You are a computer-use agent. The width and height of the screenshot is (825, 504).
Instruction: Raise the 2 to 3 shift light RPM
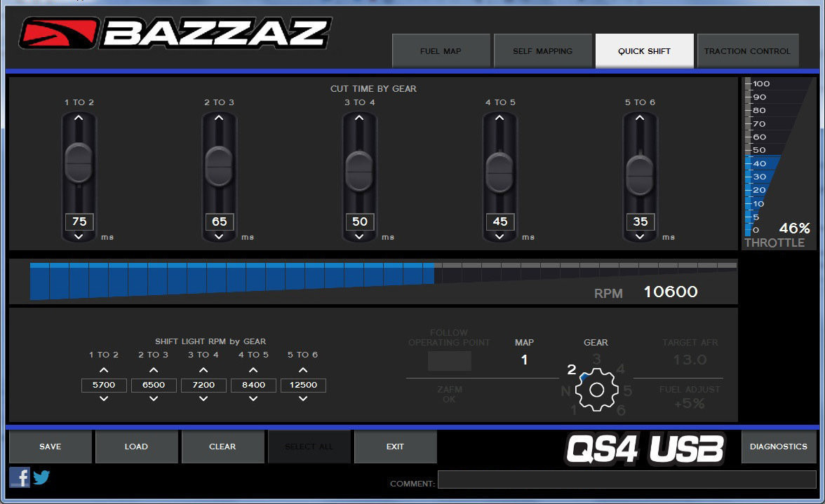[x=154, y=370]
